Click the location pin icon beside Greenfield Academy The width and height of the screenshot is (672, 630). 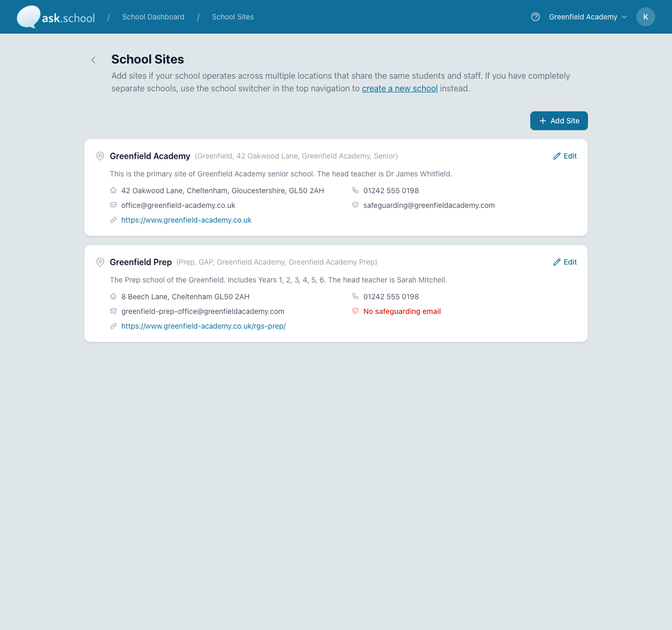(100, 156)
